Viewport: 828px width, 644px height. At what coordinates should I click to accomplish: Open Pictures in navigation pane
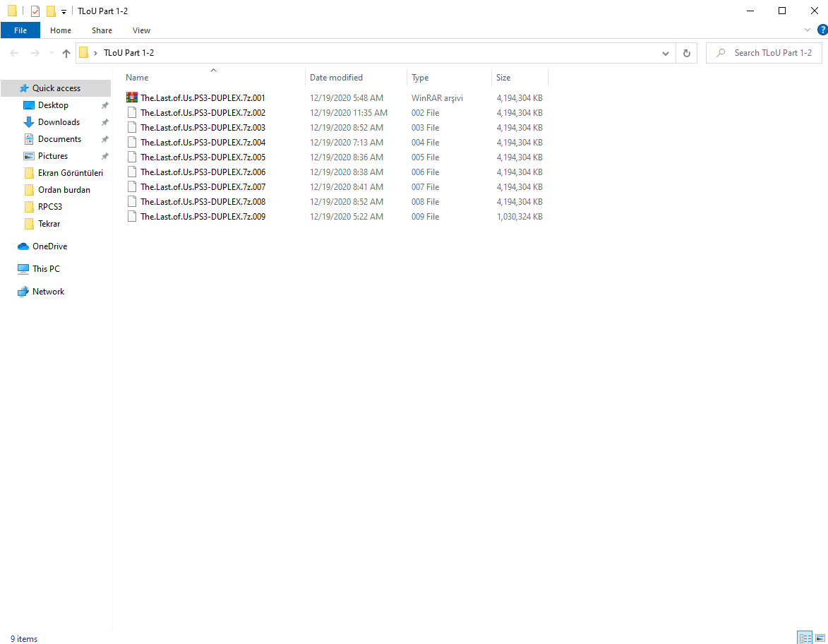53,156
